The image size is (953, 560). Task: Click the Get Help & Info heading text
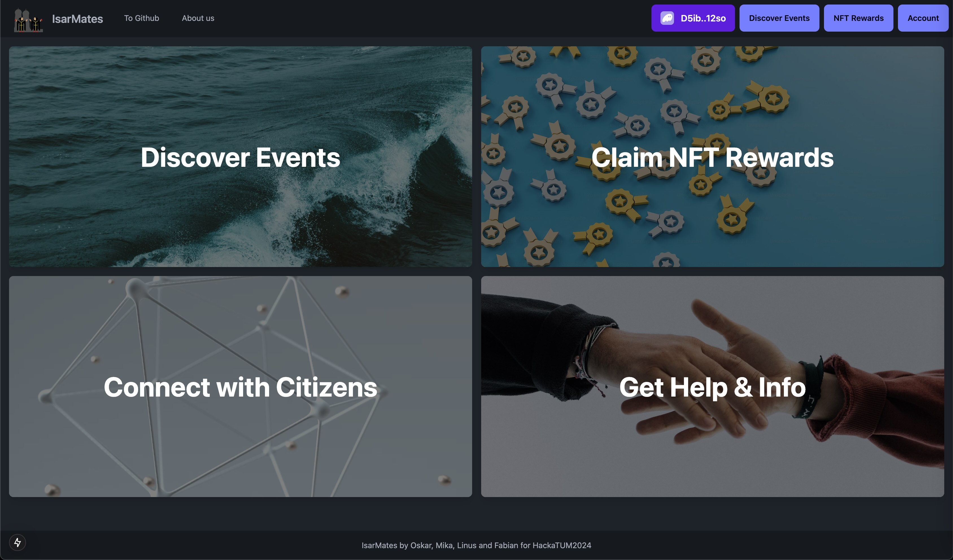tap(712, 387)
